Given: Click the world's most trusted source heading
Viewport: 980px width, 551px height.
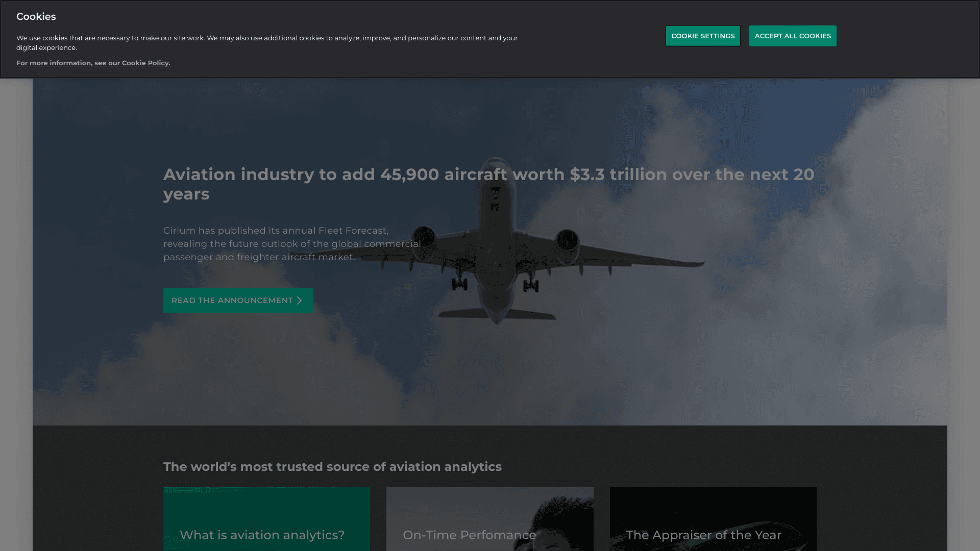Looking at the screenshot, I should point(332,467).
